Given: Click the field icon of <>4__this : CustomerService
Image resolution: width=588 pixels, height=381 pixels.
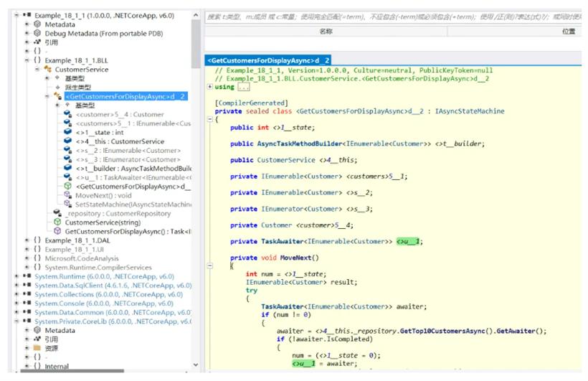Looking at the screenshot, I should point(68,141).
